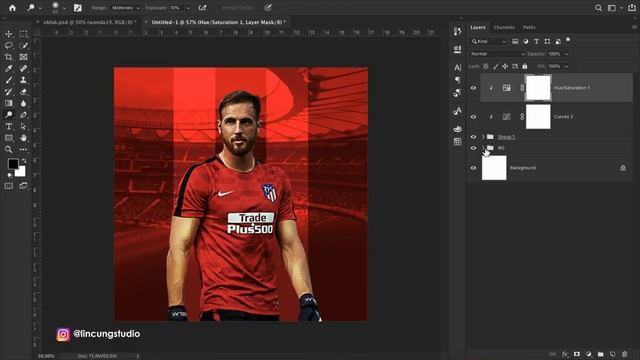Open the layer filter Kind dropdown

click(x=489, y=41)
